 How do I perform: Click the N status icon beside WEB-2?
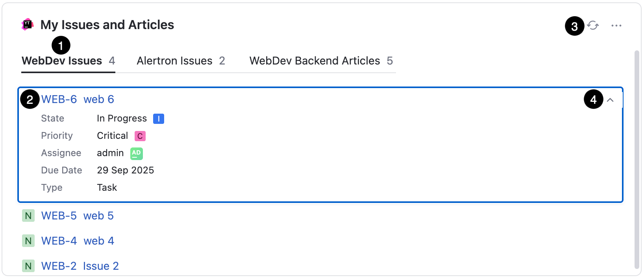click(28, 266)
